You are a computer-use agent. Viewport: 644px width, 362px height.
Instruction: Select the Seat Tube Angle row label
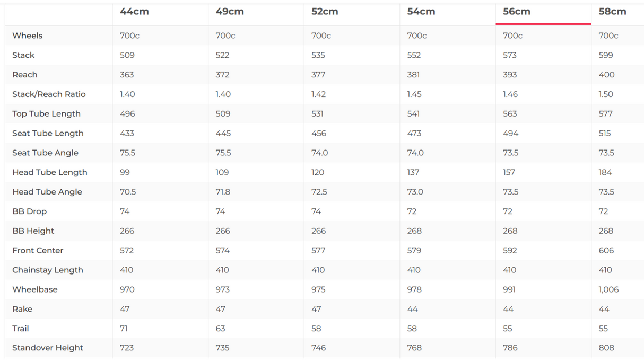[45, 153]
